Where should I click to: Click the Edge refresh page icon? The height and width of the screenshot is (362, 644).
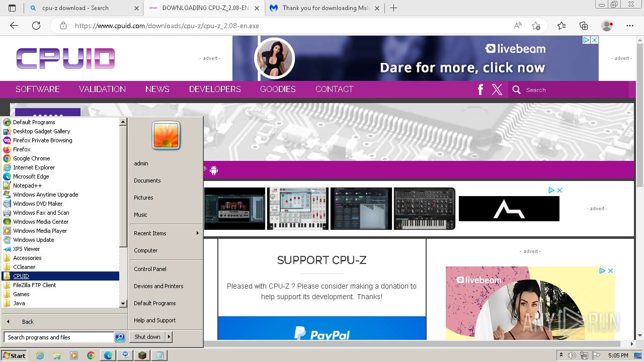pyautogui.click(x=36, y=26)
